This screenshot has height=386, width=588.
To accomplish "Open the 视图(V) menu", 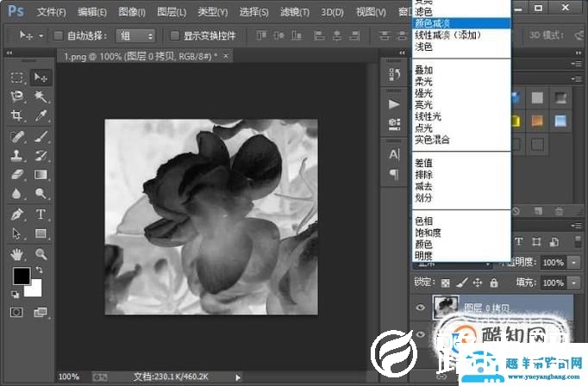I will point(371,12).
